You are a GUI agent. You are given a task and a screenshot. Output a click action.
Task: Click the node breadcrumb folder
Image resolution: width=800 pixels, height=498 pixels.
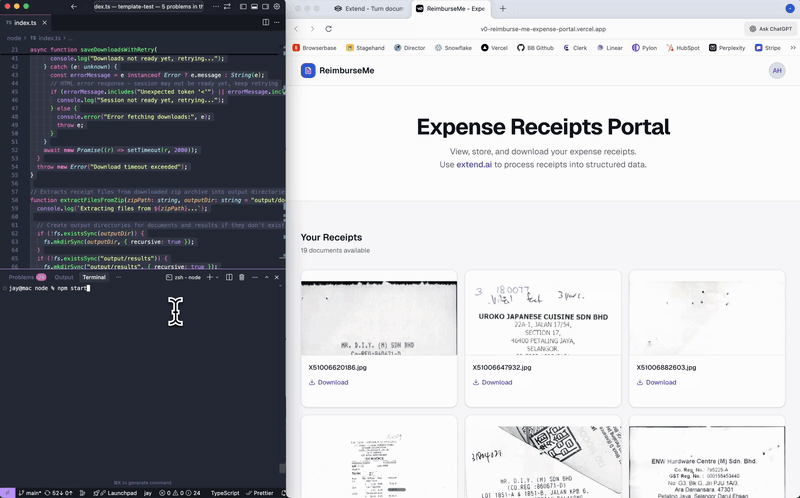point(14,38)
